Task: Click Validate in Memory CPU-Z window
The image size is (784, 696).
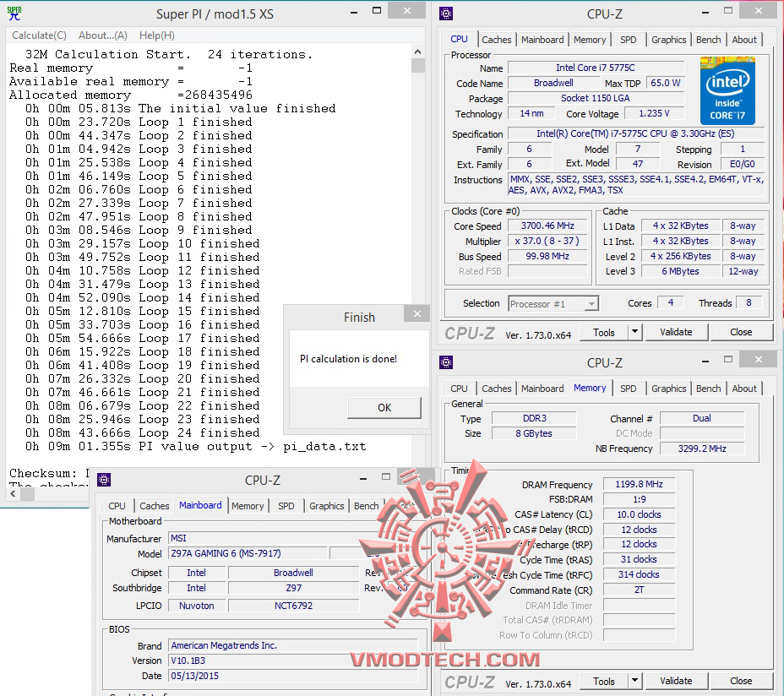Action: 676,681
